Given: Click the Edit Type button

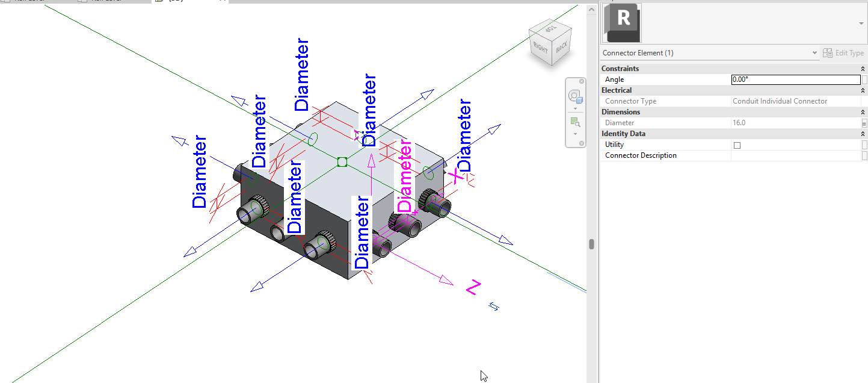Looking at the screenshot, I should click(843, 53).
